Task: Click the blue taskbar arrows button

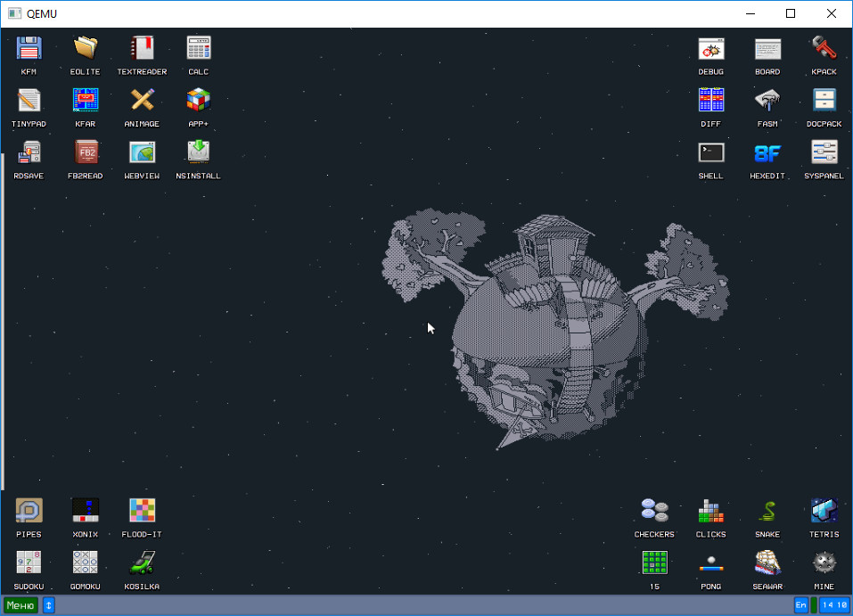Action: (48, 605)
